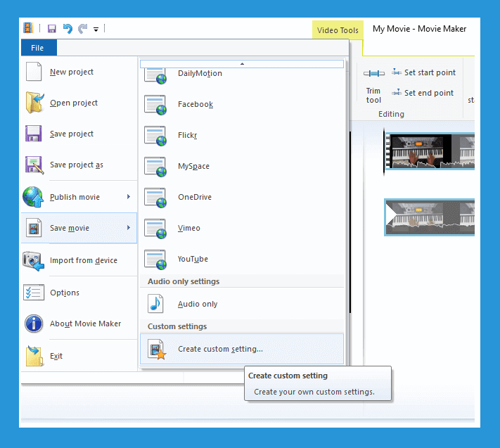The width and height of the screenshot is (500, 448).
Task: Click the Options checklist icon
Action: click(x=34, y=293)
